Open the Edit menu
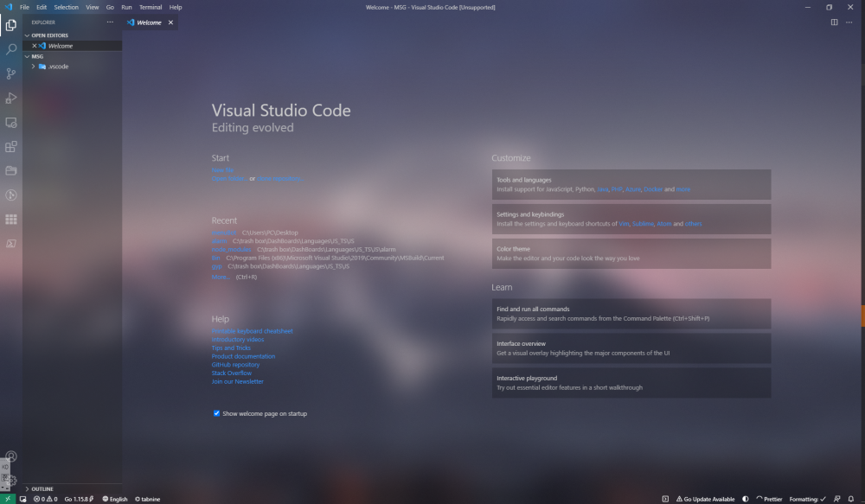 pos(42,7)
